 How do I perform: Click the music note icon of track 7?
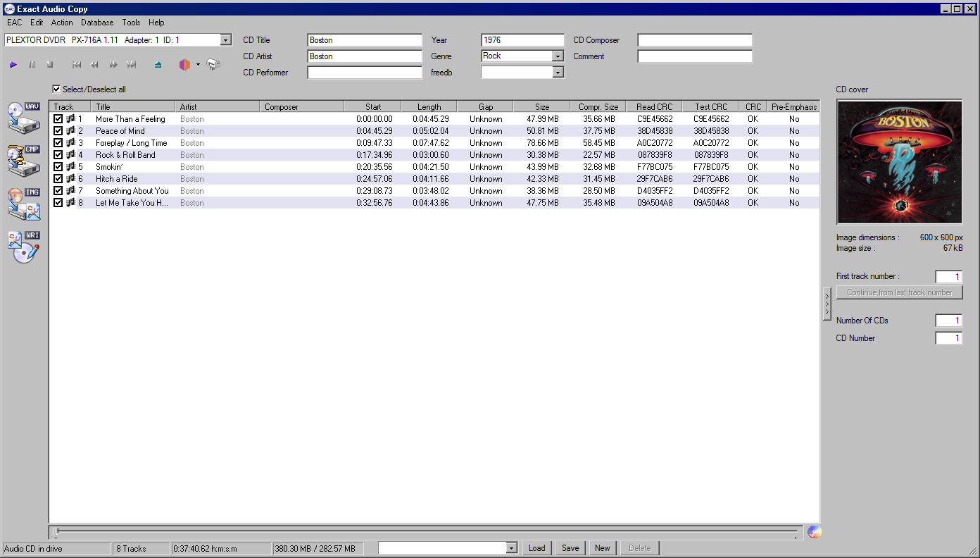(x=70, y=191)
